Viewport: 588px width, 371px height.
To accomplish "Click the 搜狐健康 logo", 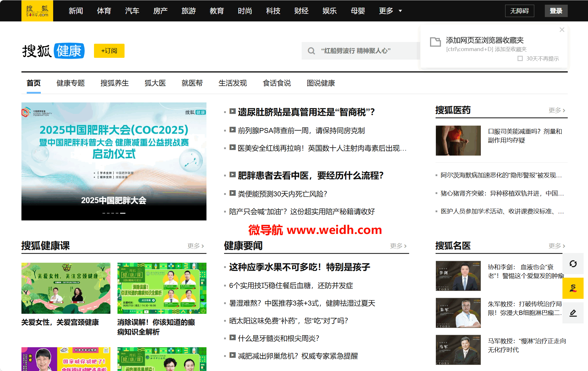I will point(53,51).
